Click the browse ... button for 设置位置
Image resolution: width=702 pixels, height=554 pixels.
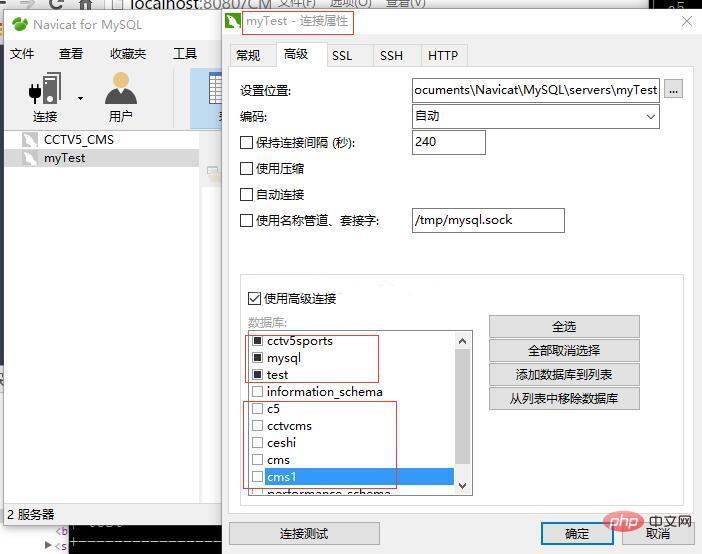click(x=673, y=90)
